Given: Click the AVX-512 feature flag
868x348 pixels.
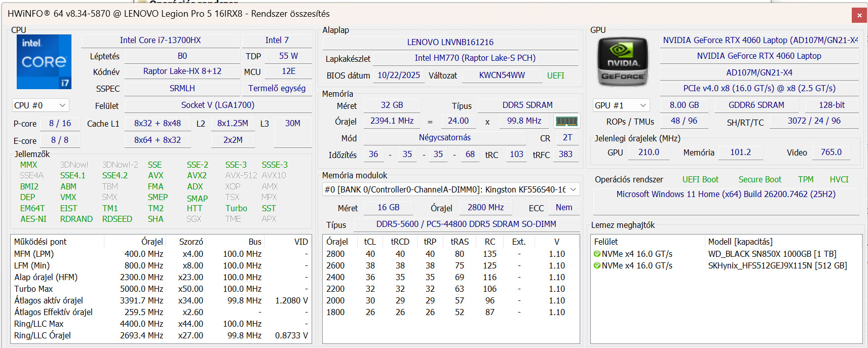Looking at the screenshot, I should 241,175.
